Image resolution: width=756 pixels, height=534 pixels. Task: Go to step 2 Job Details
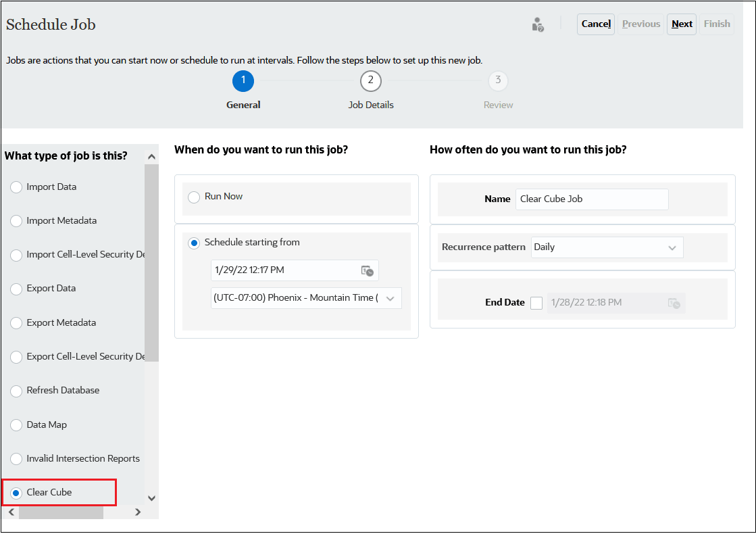tap(370, 80)
